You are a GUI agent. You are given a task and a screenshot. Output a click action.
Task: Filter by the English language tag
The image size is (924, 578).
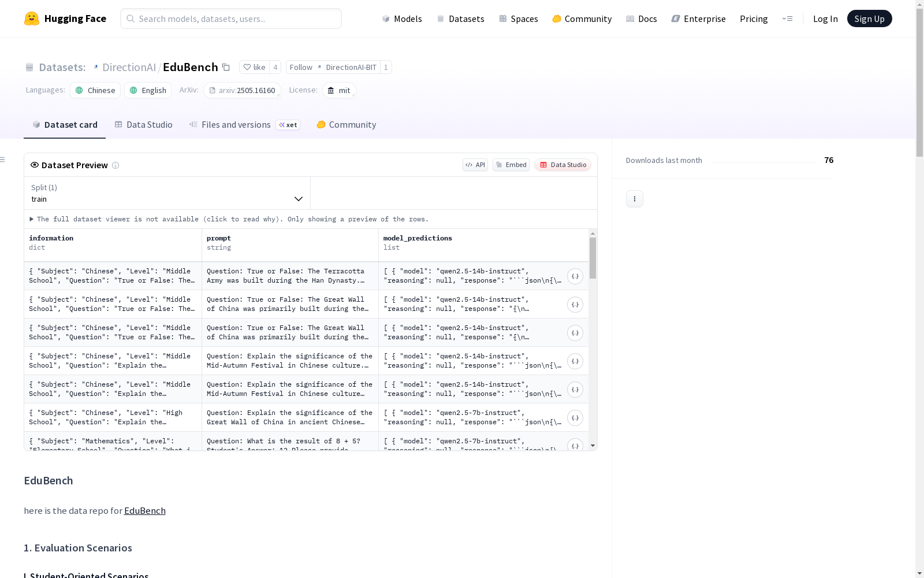tap(148, 90)
